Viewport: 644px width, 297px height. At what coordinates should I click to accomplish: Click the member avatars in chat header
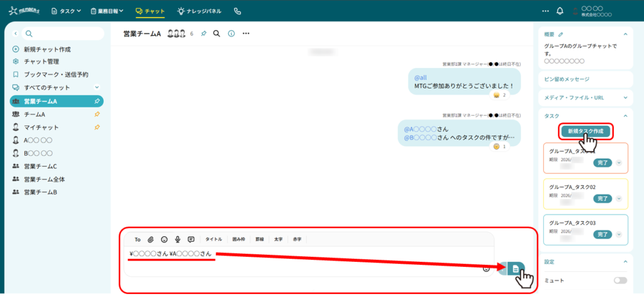(x=177, y=34)
